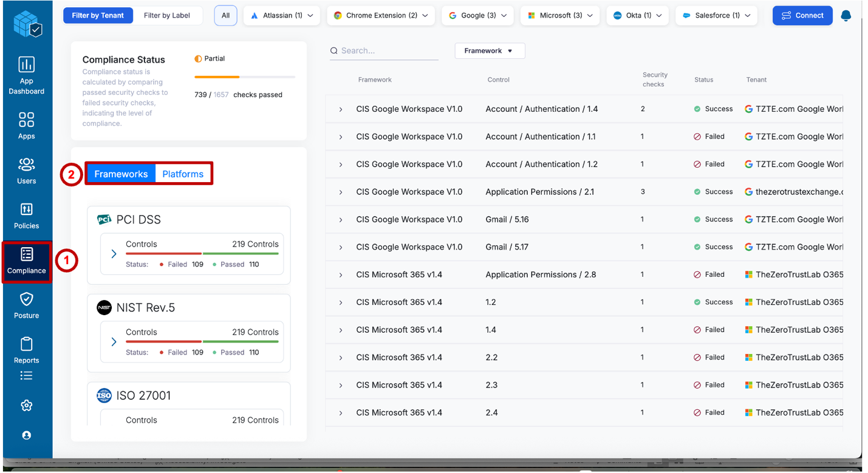Screen dimensions: 868x473
Task: Sort by the Tenant column header
Action: click(x=756, y=80)
